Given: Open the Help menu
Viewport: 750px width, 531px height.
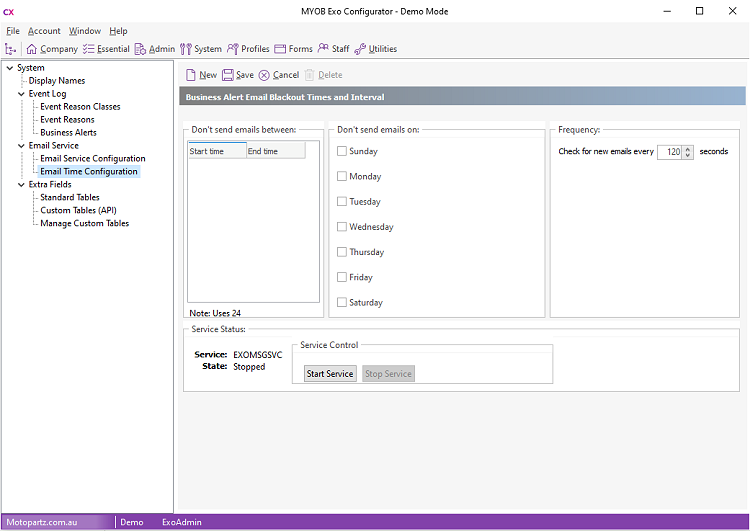Looking at the screenshot, I should pos(118,31).
